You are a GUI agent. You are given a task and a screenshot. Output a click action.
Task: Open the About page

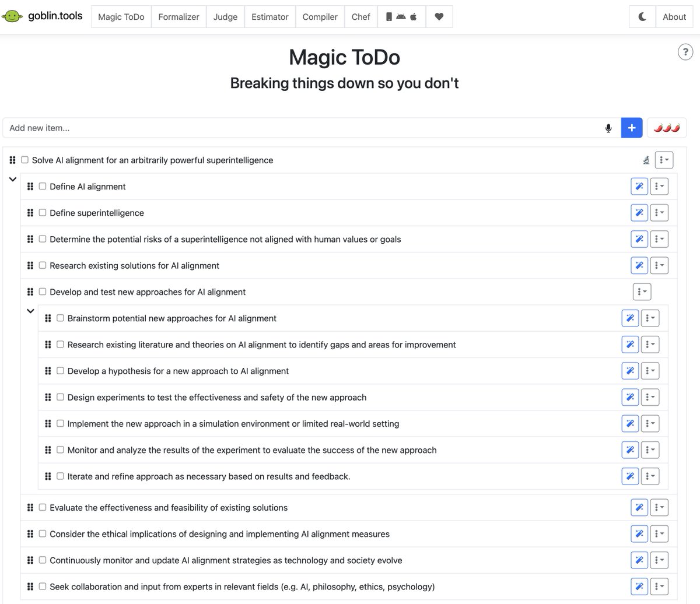tap(674, 17)
